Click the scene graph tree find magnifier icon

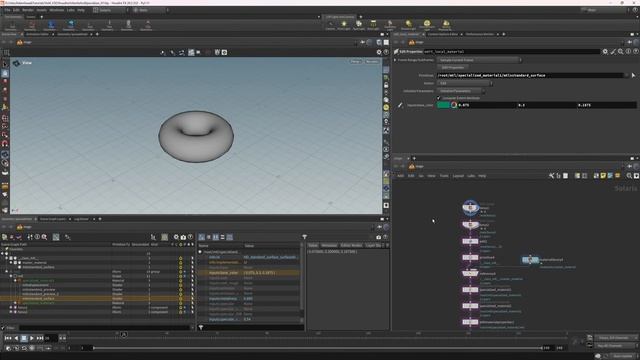pos(44,237)
